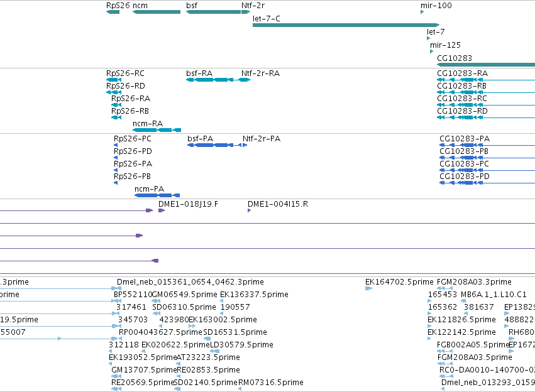Click the RpS26 gene label
Viewport: 535px width, 392px height.
tap(118, 6)
